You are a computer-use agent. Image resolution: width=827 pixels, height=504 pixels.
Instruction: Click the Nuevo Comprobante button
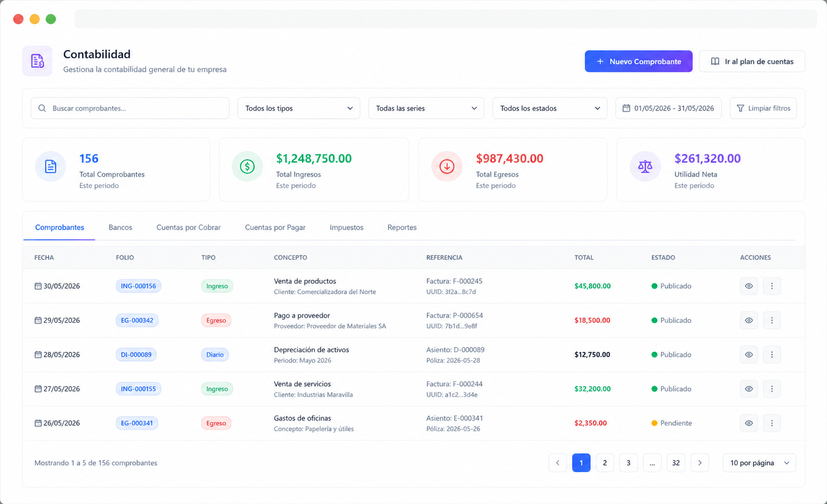[x=639, y=61]
